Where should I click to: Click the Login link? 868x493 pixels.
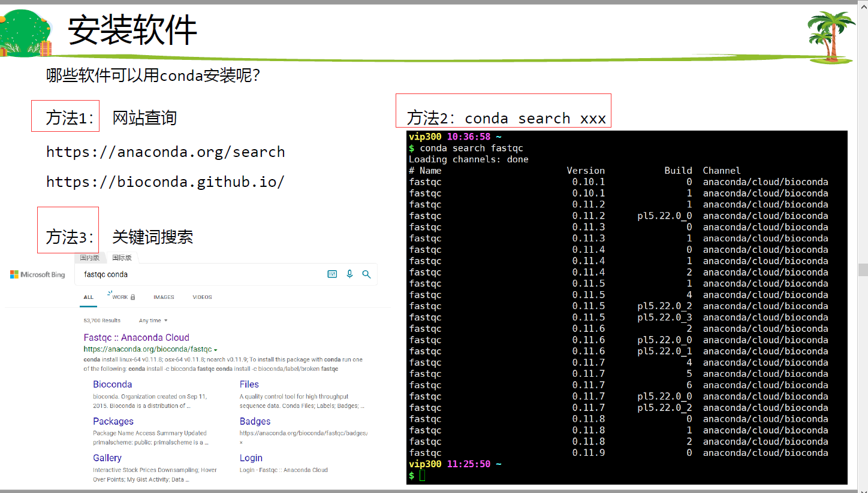tap(251, 458)
